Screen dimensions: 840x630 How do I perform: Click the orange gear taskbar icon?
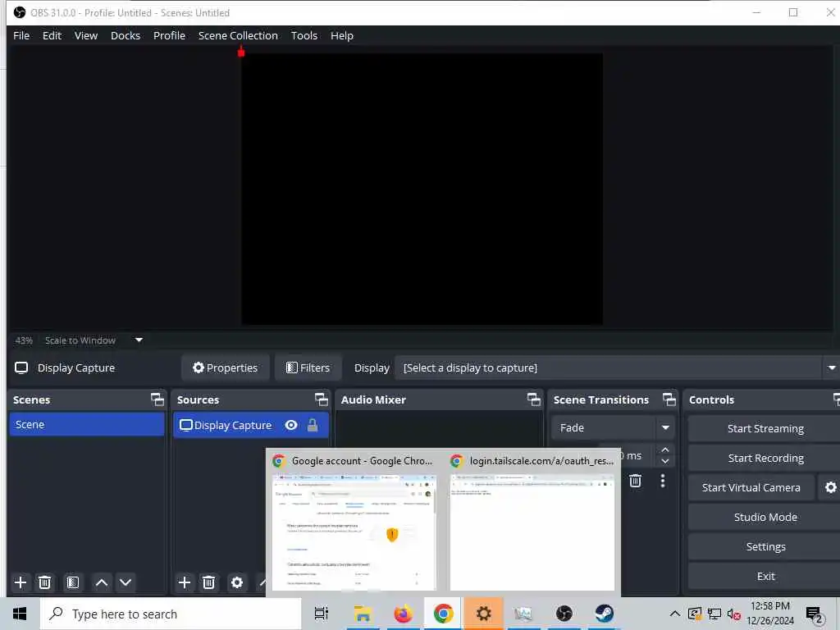click(x=483, y=614)
